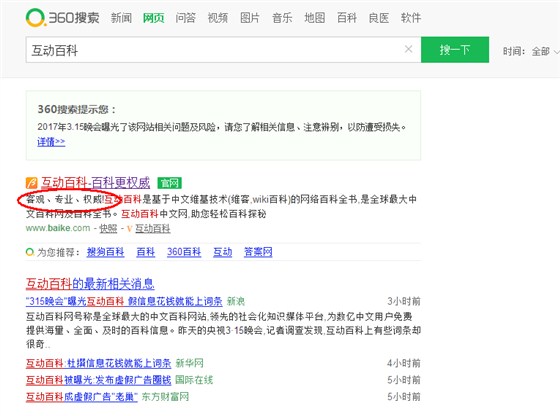Switch to 问答 tab
The image size is (560, 416).
(186, 17)
